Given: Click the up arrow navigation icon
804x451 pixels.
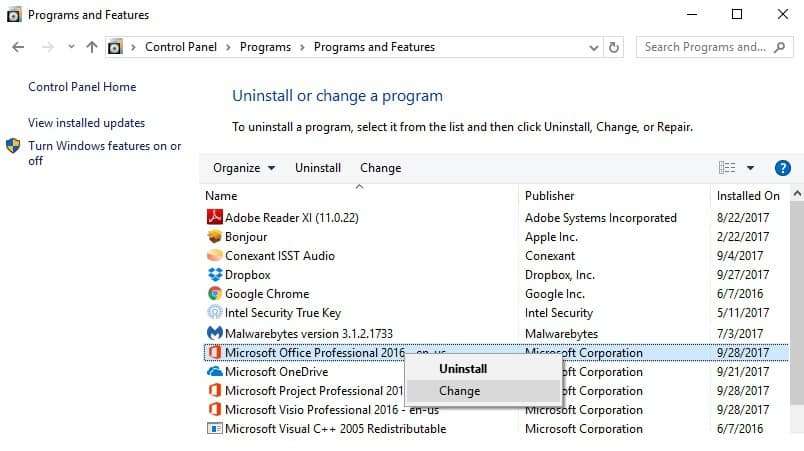Looking at the screenshot, I should coord(92,47).
